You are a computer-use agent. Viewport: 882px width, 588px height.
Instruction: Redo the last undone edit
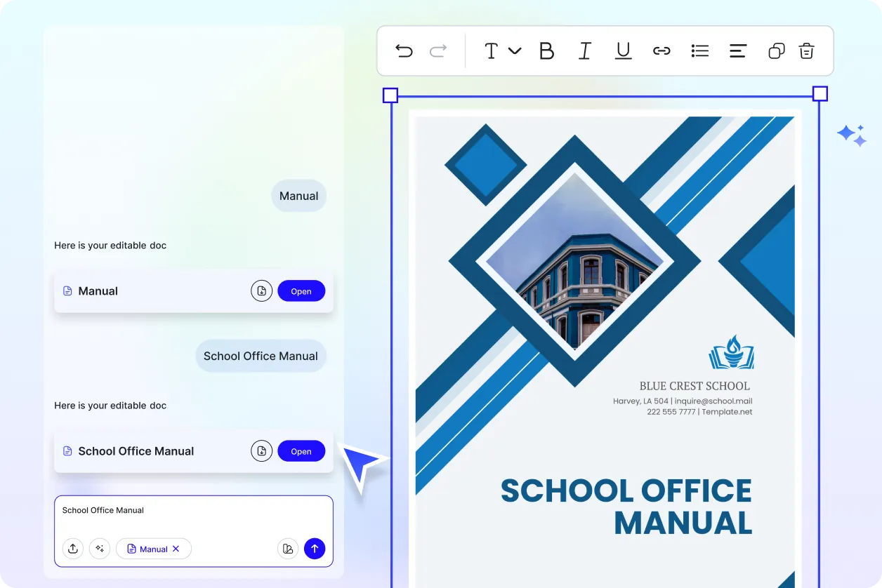438,51
